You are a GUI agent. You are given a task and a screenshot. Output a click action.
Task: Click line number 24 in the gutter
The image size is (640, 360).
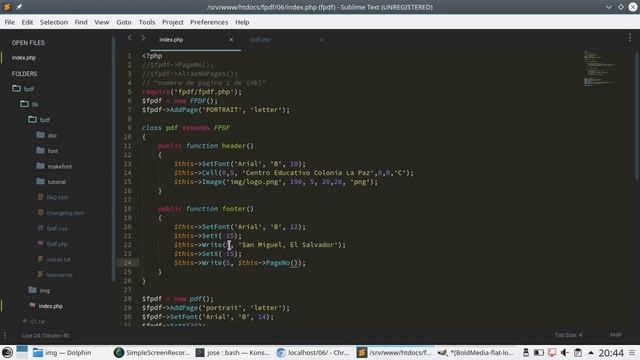tap(128, 263)
